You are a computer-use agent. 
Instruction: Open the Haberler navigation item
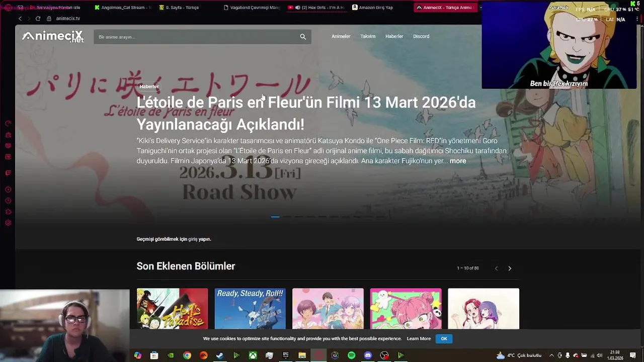point(394,36)
